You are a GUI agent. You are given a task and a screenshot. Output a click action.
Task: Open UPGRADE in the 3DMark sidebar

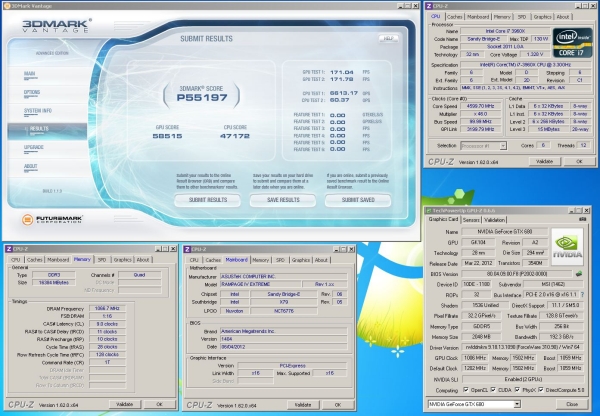pyautogui.click(x=34, y=147)
